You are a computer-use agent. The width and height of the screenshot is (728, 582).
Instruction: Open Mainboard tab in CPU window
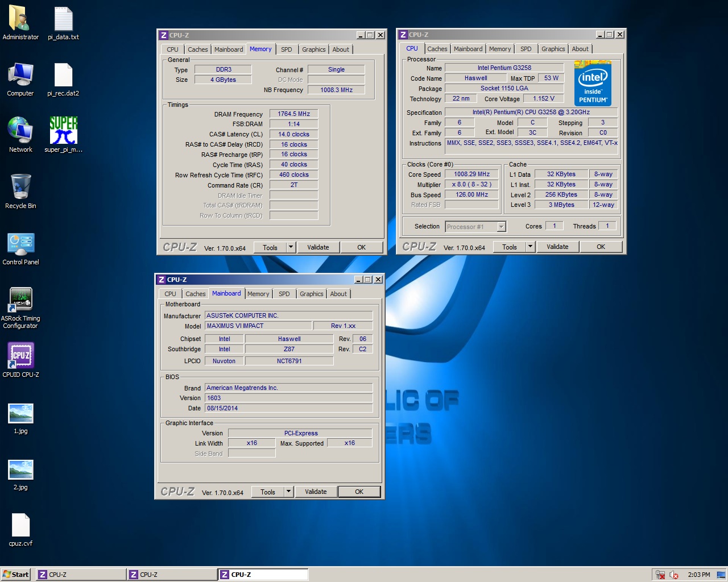click(468, 49)
